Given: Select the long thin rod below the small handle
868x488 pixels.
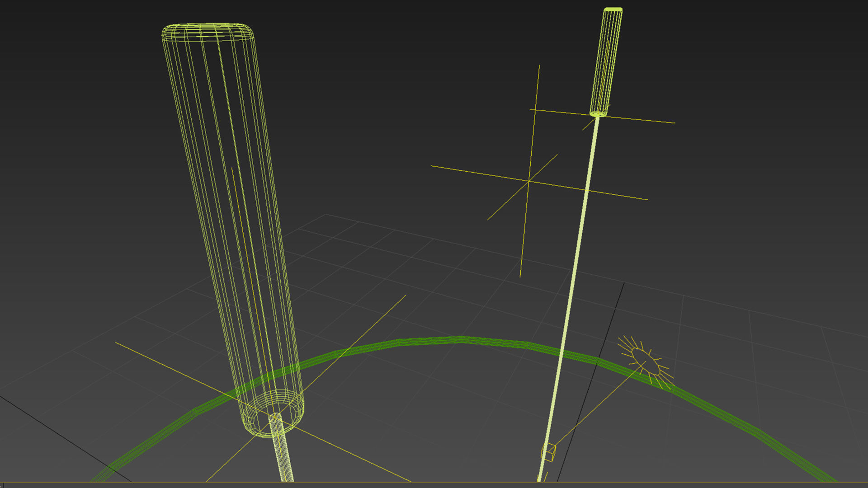Looking at the screenshot, I should click(569, 298).
